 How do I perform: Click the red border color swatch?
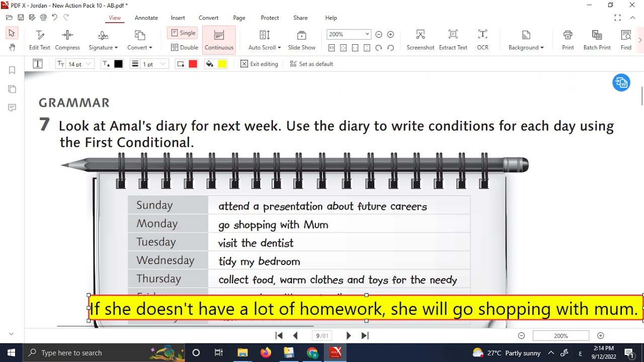(x=193, y=64)
